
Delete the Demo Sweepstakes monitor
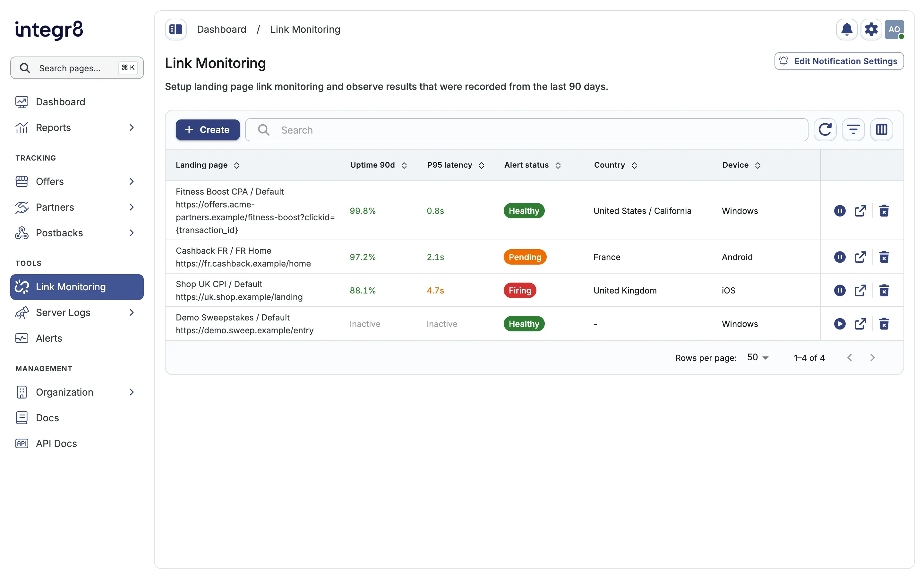click(x=884, y=324)
